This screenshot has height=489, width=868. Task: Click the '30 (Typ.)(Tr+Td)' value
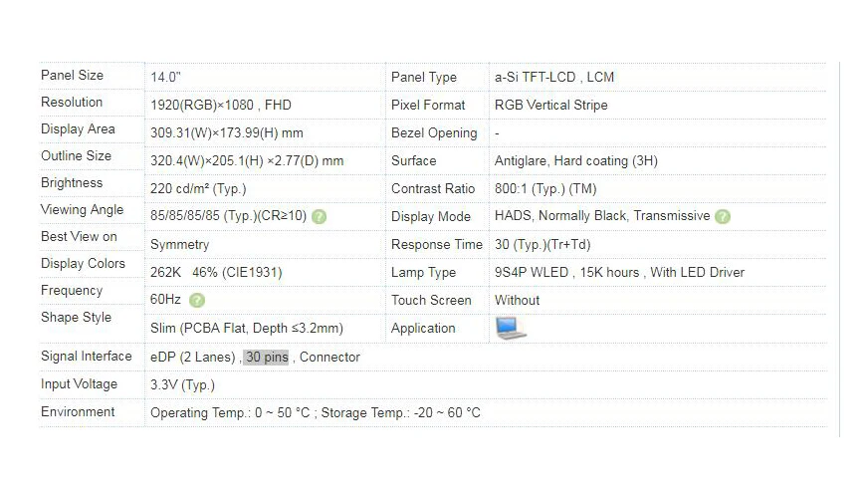coord(542,245)
